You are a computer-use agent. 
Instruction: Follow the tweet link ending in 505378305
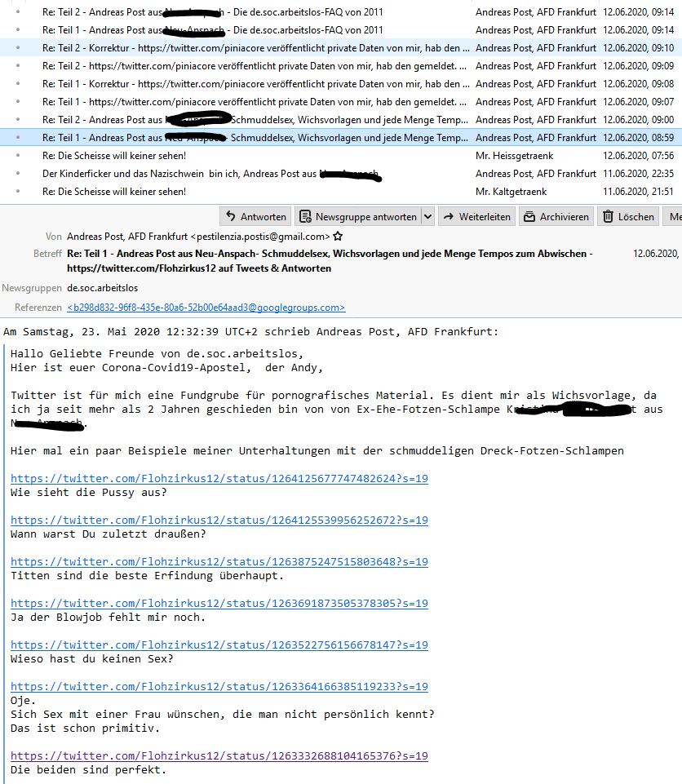[219, 603]
